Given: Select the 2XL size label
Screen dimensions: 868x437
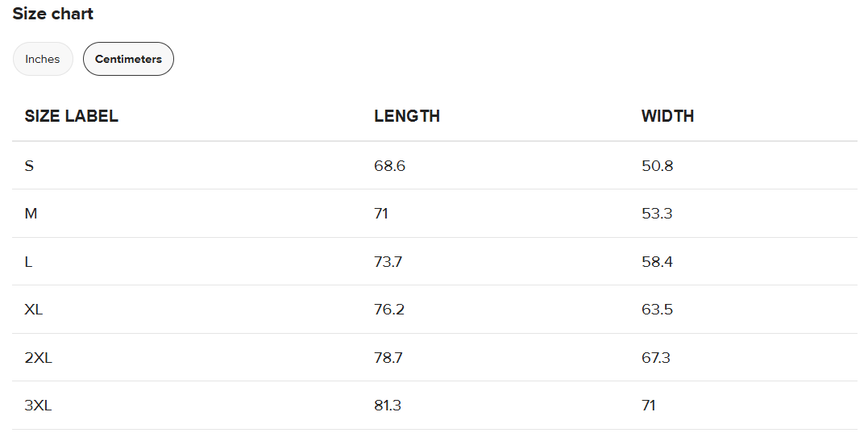Looking at the screenshot, I should point(39,358).
